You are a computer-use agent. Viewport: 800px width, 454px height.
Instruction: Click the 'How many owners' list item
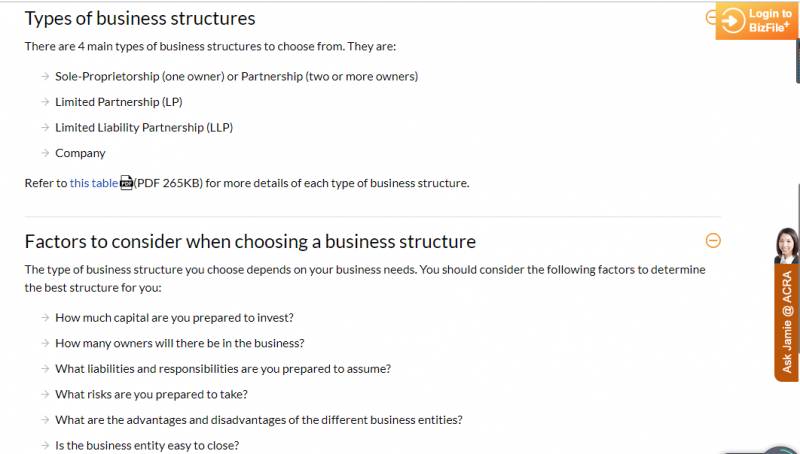[x=179, y=343]
